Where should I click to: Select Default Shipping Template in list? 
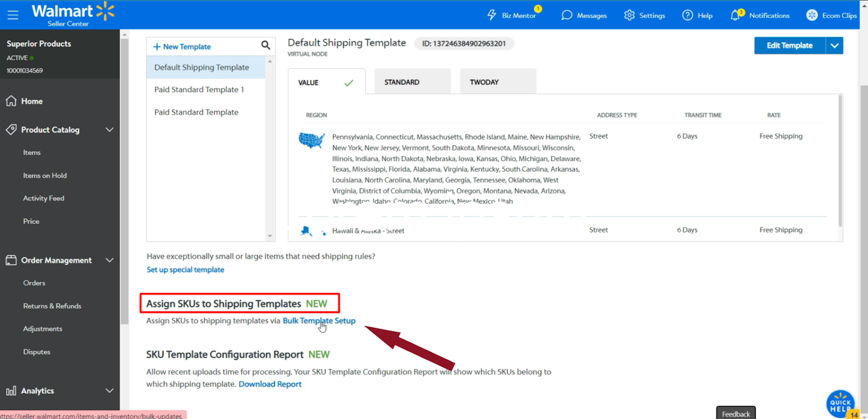pos(206,67)
